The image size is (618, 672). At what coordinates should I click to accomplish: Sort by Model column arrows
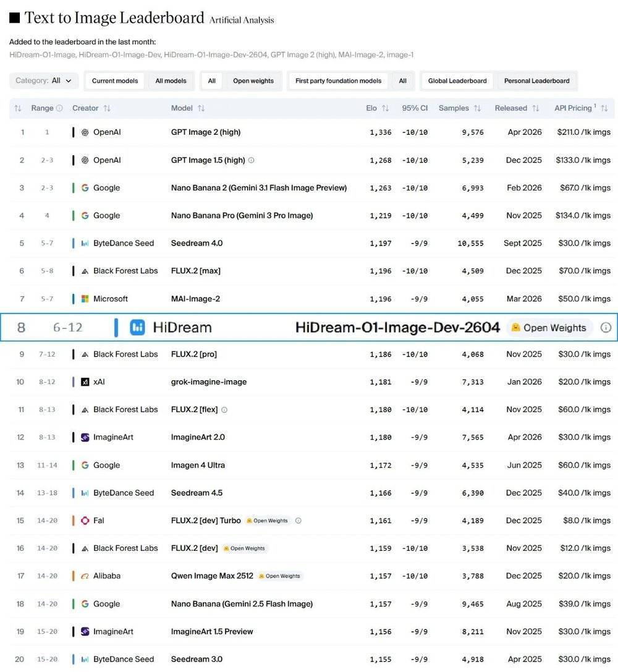pos(201,108)
